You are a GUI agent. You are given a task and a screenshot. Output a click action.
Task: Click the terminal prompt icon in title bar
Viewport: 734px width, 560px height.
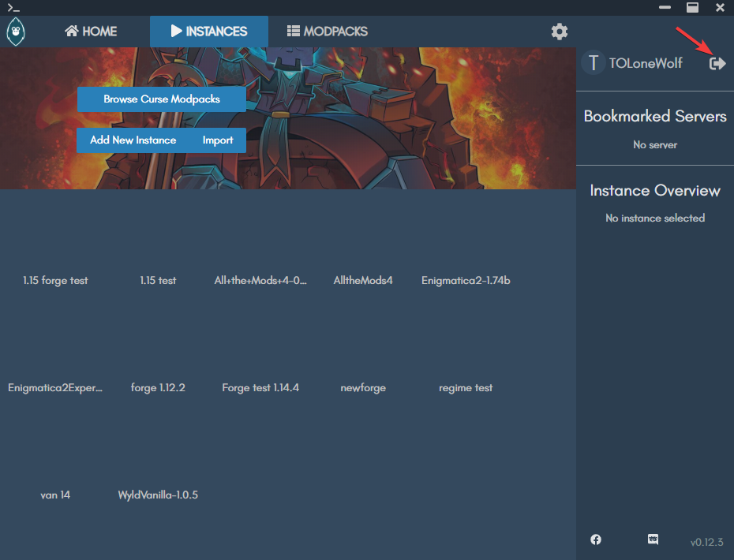click(x=13, y=7)
